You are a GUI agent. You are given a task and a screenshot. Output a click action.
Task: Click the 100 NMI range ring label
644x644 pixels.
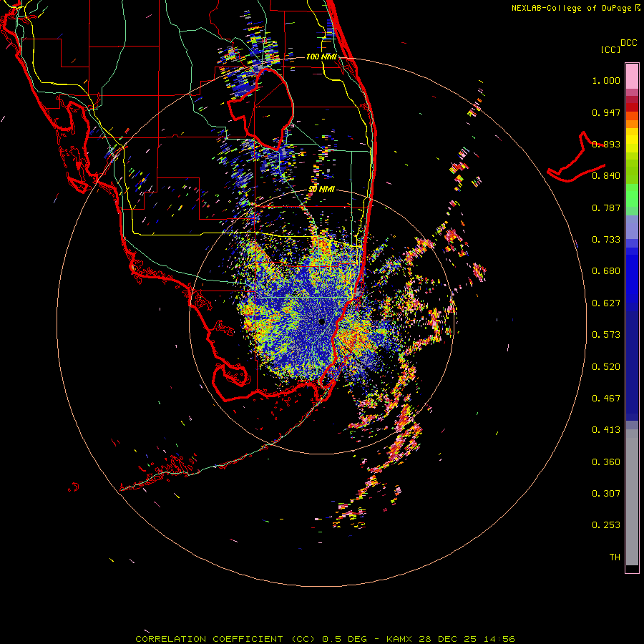pyautogui.click(x=321, y=57)
